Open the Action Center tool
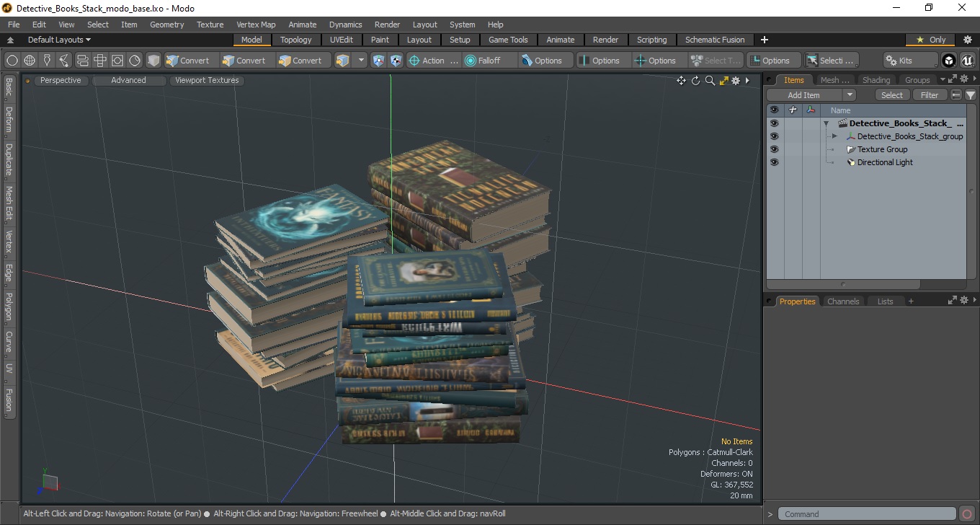Screen dimensions: 980x525 pyautogui.click(x=434, y=61)
